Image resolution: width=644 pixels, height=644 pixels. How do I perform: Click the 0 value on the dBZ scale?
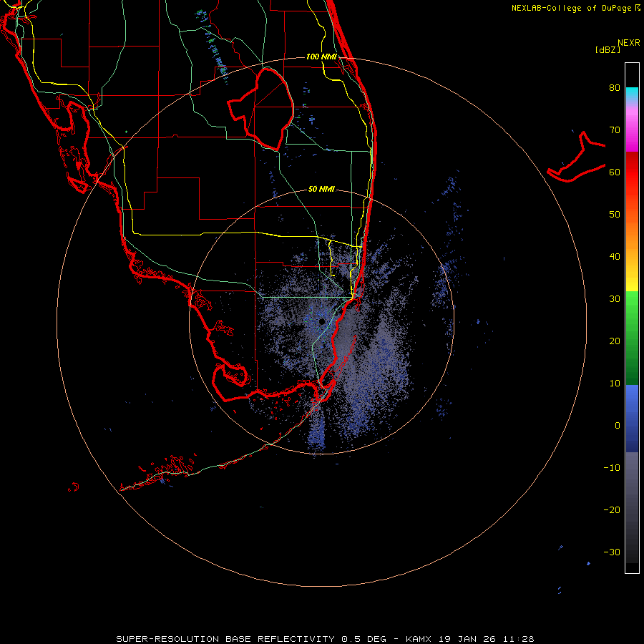click(x=618, y=426)
